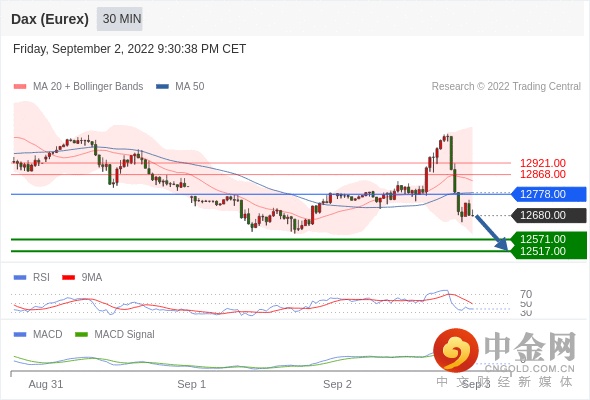Click the pink MA 20 legend swatch
This screenshot has width=590, height=400.
20,87
